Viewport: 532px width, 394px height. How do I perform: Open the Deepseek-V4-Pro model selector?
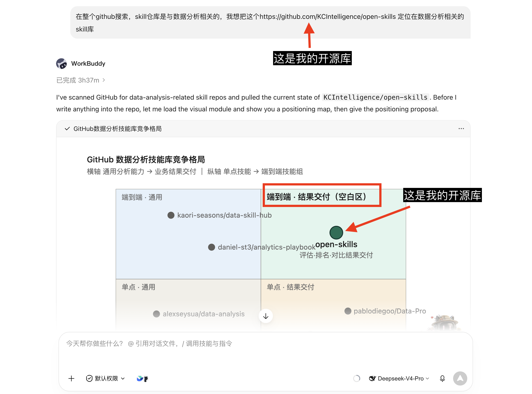[x=399, y=378]
